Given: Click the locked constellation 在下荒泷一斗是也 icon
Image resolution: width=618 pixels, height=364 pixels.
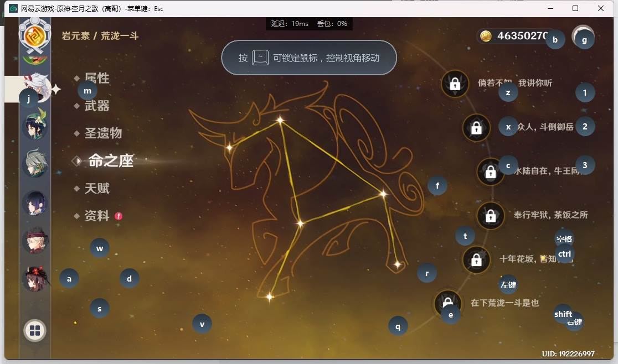Looking at the screenshot, I should [x=447, y=303].
